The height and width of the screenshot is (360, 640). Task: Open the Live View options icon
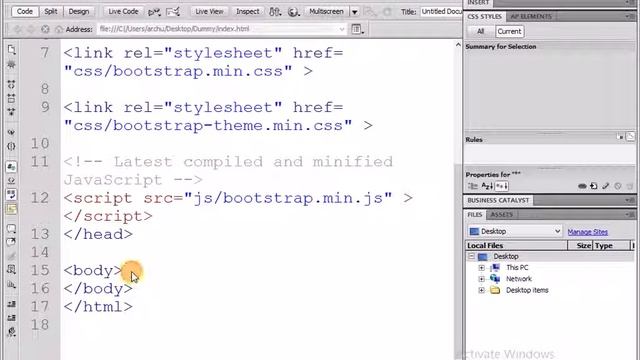click(x=357, y=29)
